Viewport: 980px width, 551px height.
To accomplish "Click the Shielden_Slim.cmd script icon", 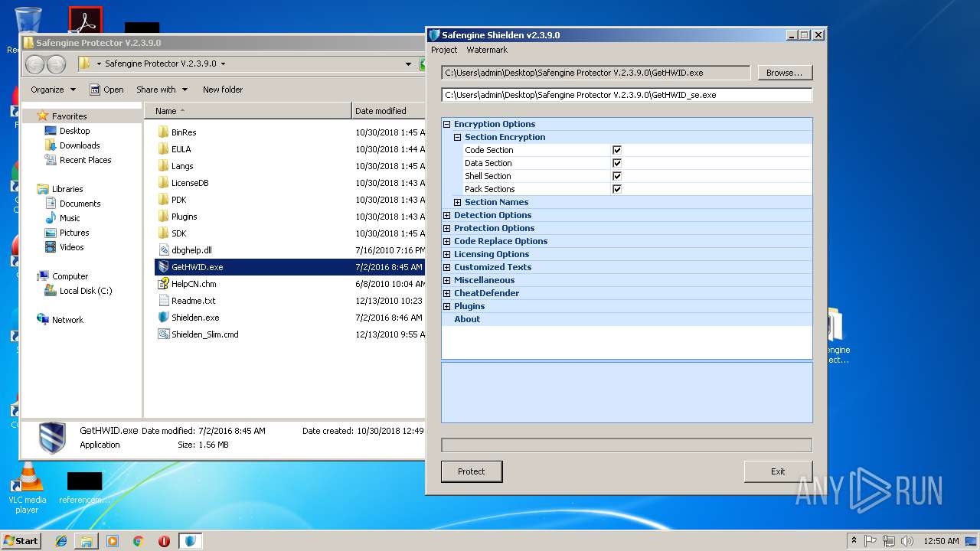I will 163,334.
